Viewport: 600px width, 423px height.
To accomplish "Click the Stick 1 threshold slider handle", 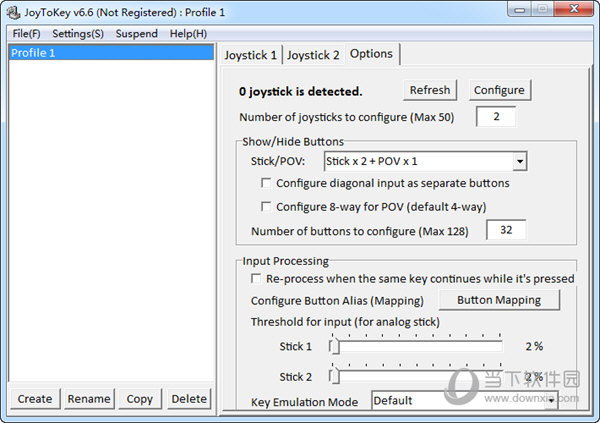I will point(334,346).
